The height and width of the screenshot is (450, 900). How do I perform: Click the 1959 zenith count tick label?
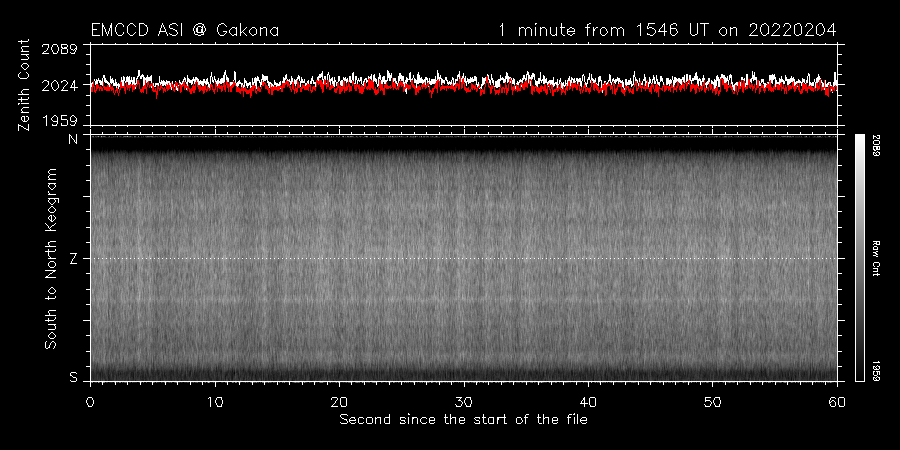click(x=59, y=121)
